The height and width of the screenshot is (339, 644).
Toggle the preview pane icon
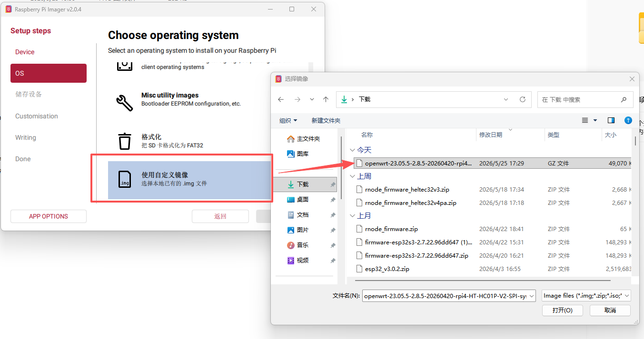(x=611, y=120)
